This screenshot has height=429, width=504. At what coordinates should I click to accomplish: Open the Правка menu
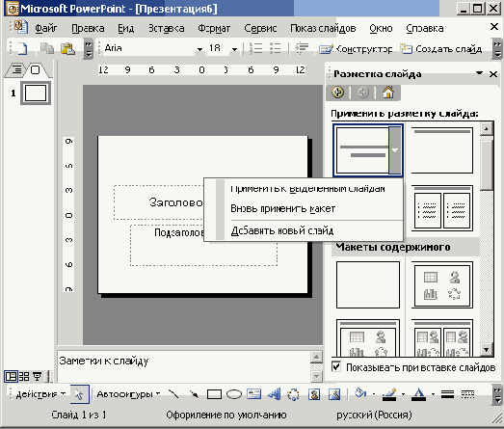click(88, 28)
